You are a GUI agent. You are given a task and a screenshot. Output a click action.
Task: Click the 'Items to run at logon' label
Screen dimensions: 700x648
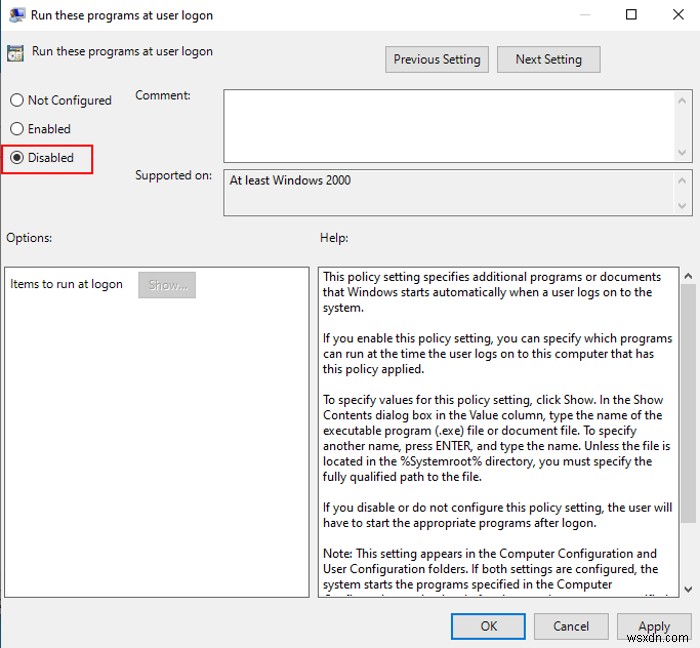(66, 284)
